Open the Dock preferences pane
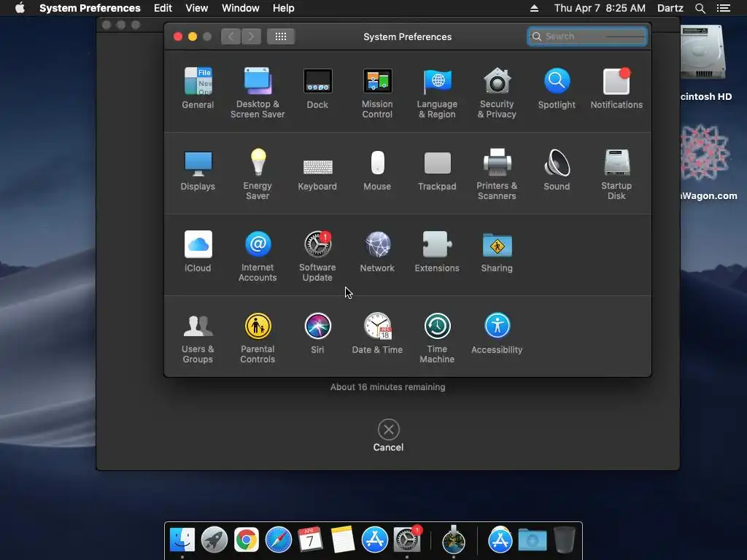The height and width of the screenshot is (560, 747). pyautogui.click(x=318, y=88)
